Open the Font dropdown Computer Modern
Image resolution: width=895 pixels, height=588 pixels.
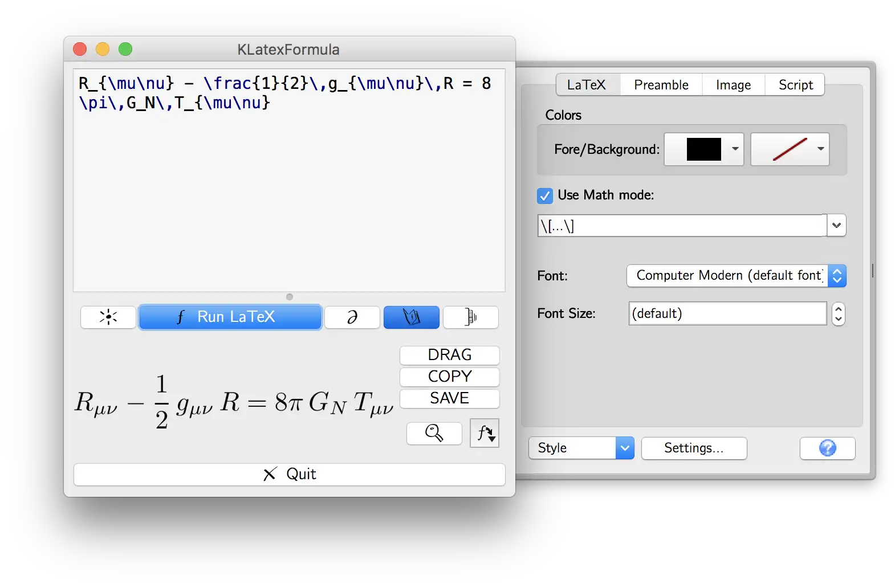(x=736, y=276)
